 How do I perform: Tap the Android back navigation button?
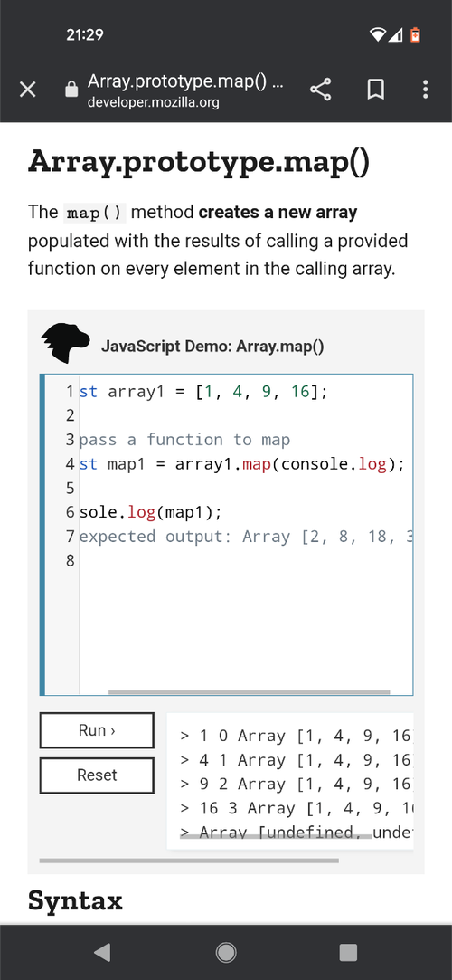(102, 952)
